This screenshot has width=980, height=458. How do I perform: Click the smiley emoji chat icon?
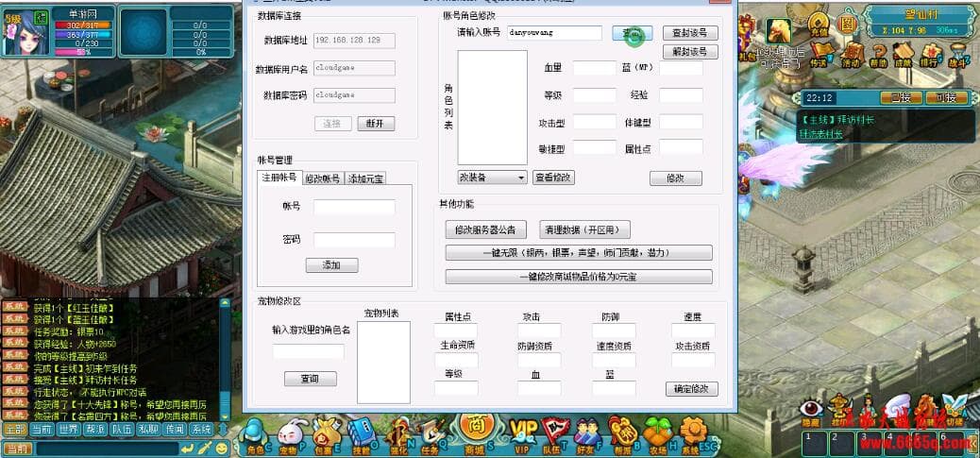point(222,448)
